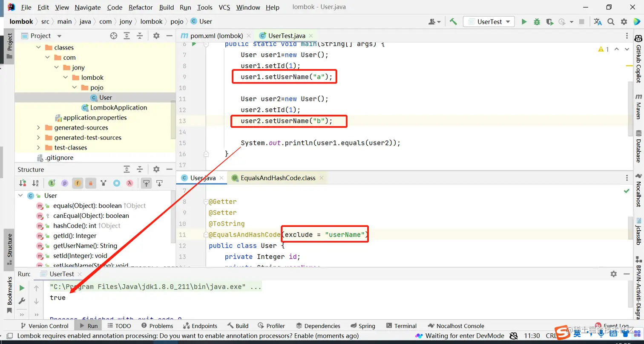Expand all nodes in the Structure panel
Screen dimensions: 644x344
point(126,169)
